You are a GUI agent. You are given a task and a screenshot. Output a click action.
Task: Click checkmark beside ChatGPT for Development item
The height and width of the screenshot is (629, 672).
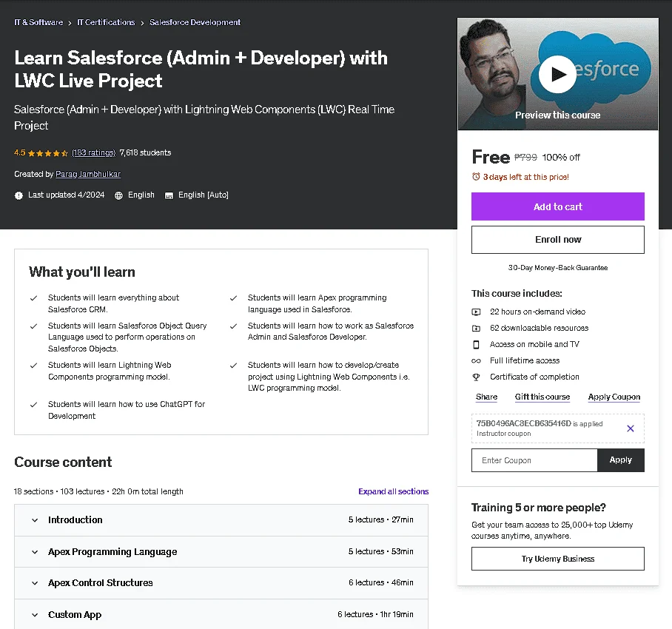[33, 405]
